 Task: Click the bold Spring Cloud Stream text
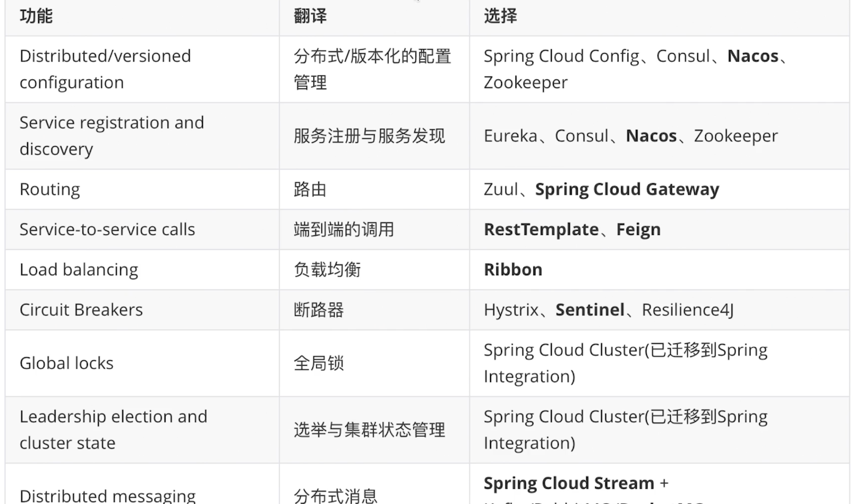coord(569,484)
